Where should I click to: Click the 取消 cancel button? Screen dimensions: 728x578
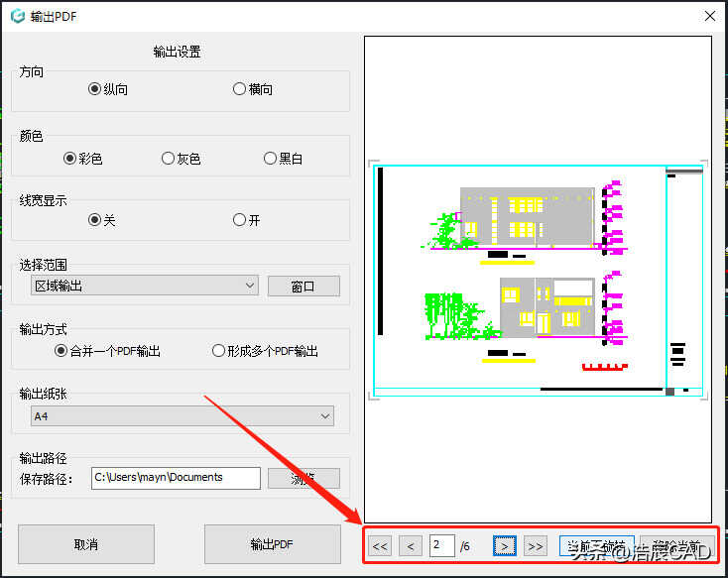click(x=86, y=544)
